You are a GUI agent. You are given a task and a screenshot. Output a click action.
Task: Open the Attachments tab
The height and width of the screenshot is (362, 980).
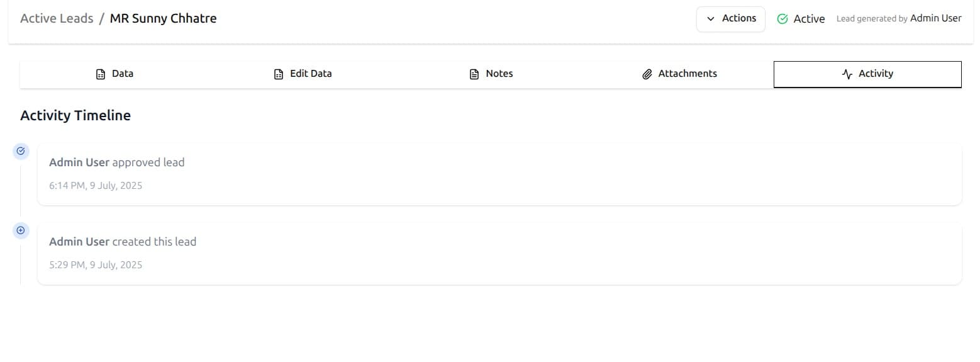tap(679, 74)
